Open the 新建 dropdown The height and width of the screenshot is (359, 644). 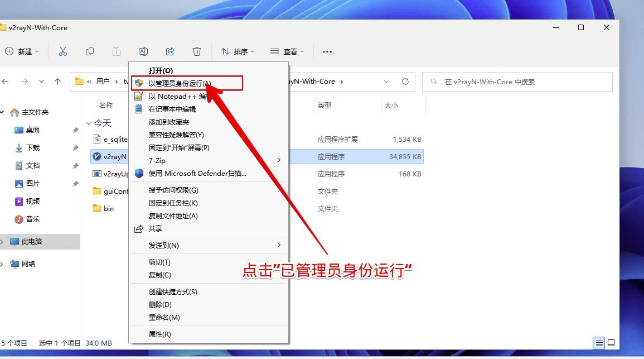click(22, 51)
